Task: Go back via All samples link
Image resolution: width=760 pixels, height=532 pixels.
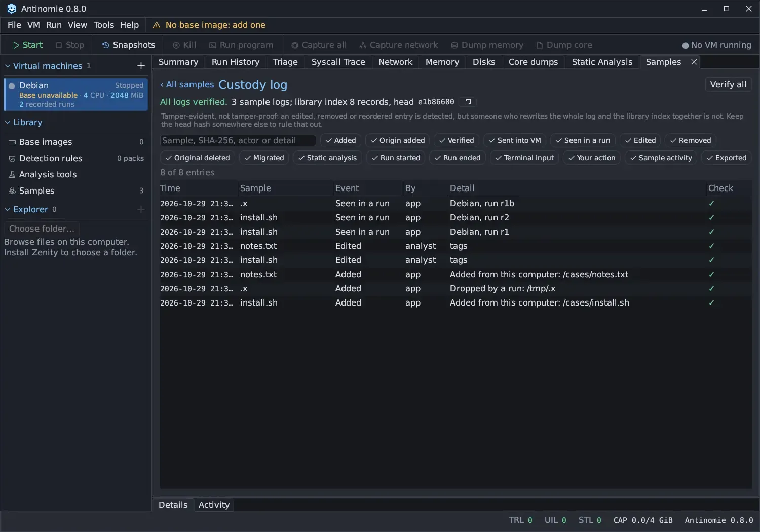Action: point(187,84)
